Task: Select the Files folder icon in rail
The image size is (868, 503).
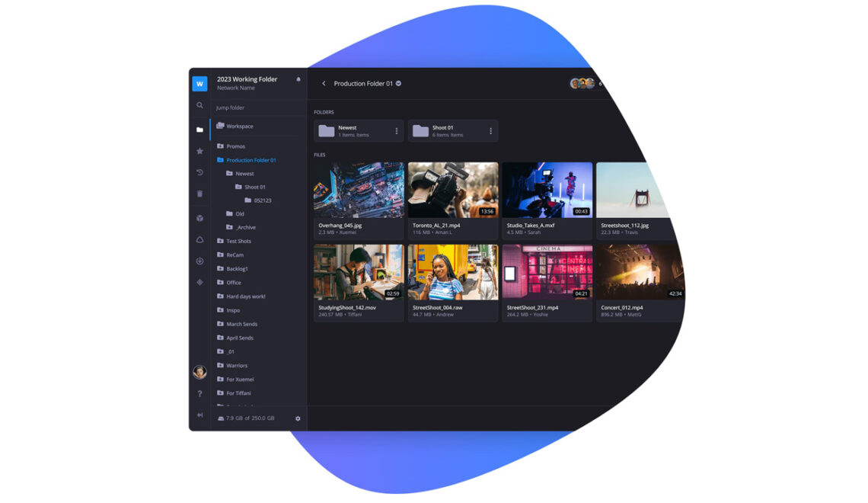Action: (199, 130)
